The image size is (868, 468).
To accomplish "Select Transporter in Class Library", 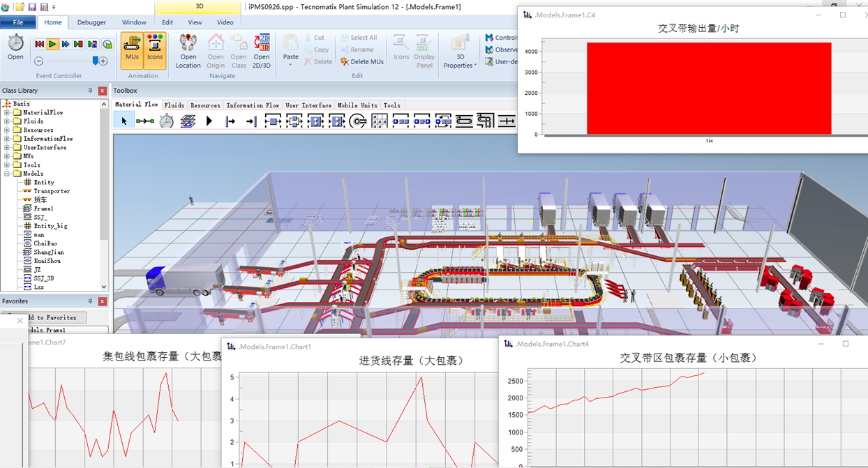I will 52,191.
